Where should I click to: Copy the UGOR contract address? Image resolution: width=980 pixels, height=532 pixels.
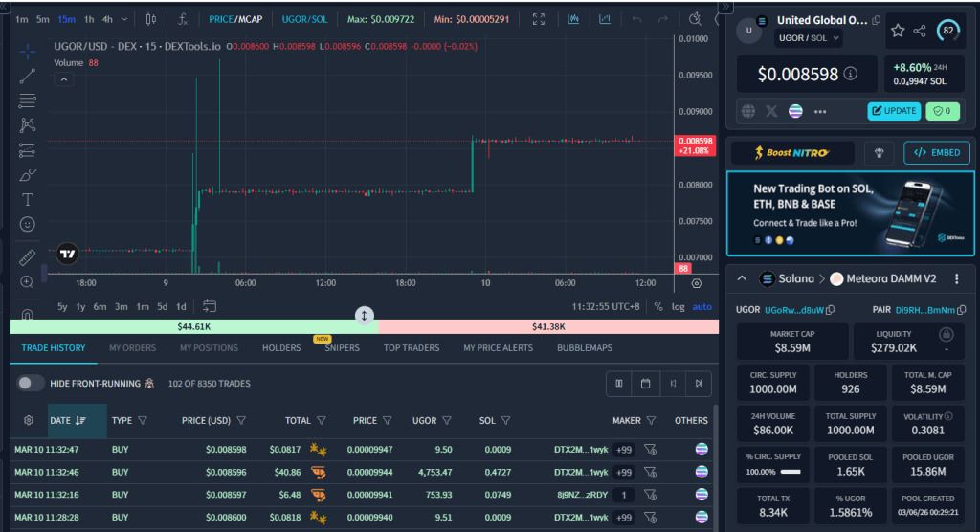point(830,310)
